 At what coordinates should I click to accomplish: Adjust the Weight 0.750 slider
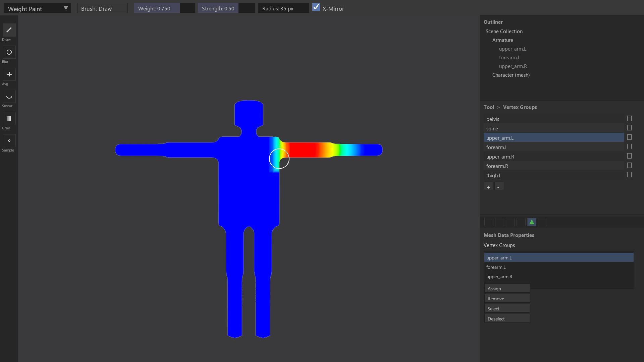164,8
